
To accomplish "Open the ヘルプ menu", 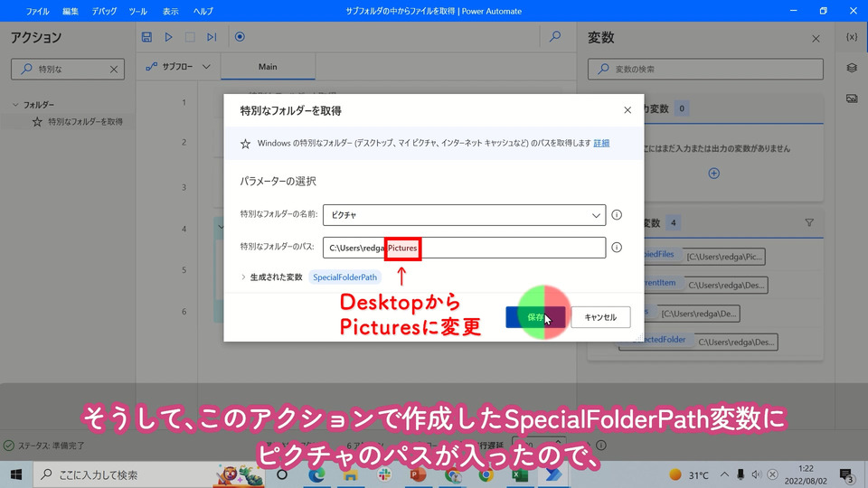I will 203,11.
